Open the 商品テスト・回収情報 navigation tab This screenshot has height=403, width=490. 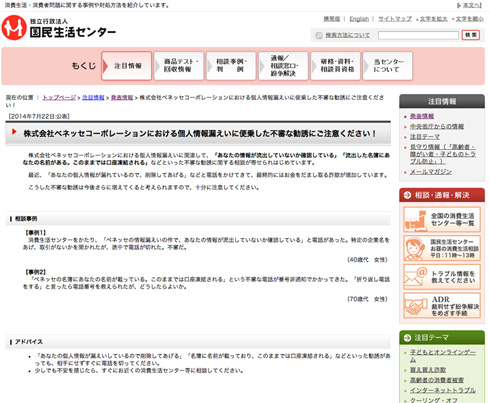pyautogui.click(x=179, y=66)
